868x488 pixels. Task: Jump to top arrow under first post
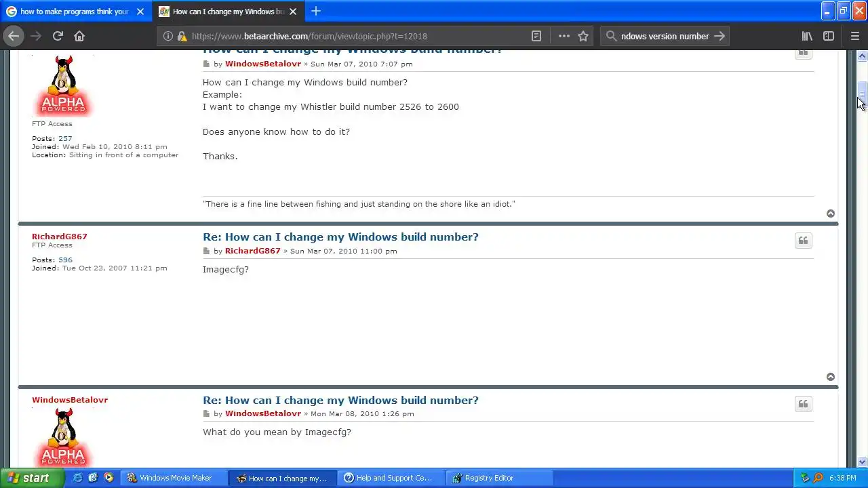point(831,213)
